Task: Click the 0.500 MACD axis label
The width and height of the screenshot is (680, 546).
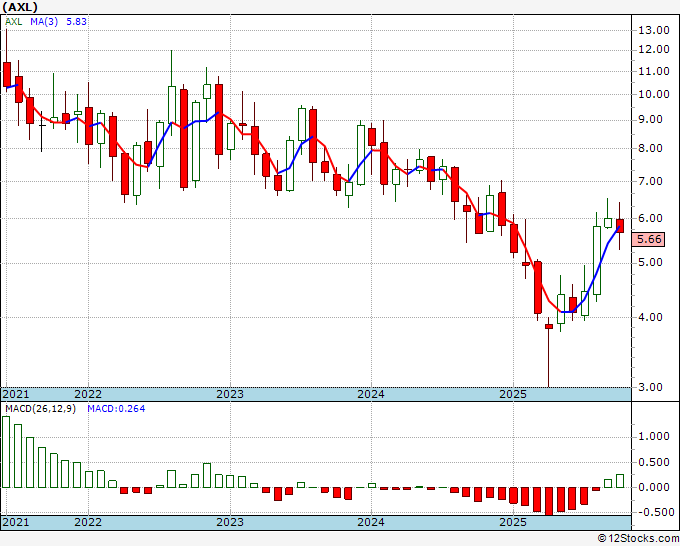Action: tap(654, 462)
